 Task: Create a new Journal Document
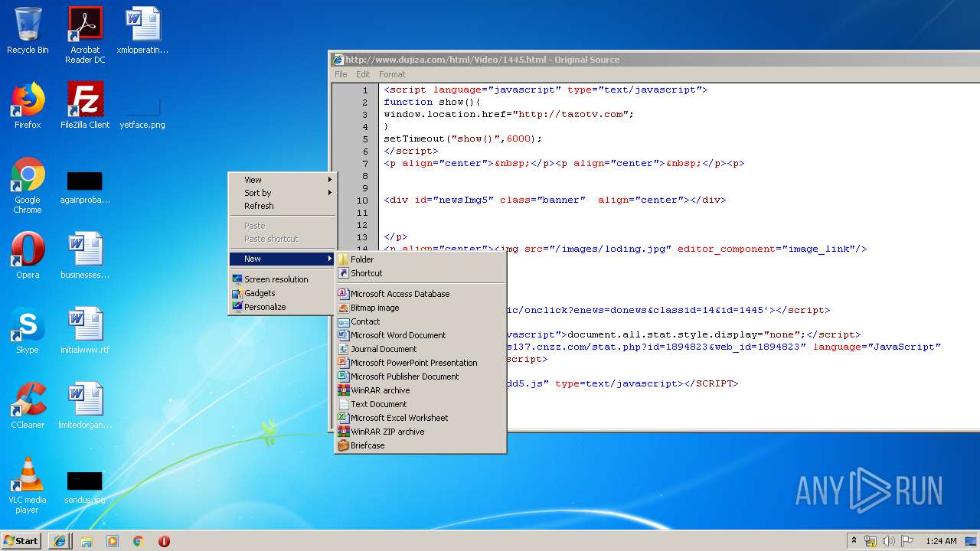(x=420, y=349)
